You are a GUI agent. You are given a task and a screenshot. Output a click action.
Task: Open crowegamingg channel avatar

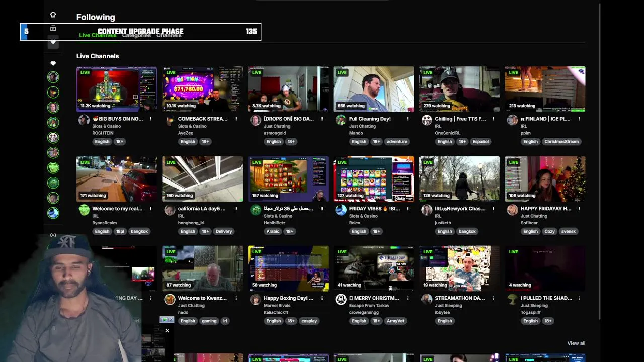pos(341,299)
